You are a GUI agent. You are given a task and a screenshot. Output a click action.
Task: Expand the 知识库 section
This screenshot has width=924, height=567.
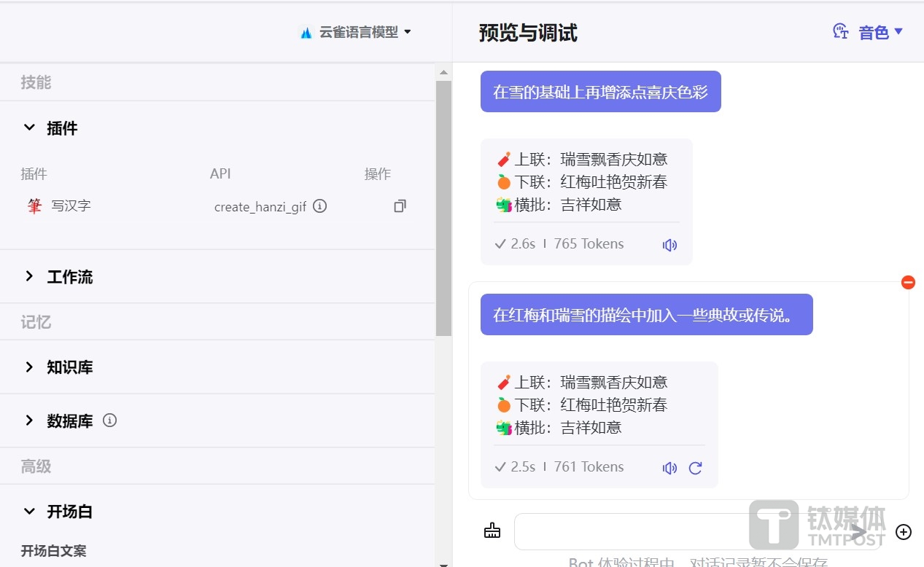tap(29, 367)
